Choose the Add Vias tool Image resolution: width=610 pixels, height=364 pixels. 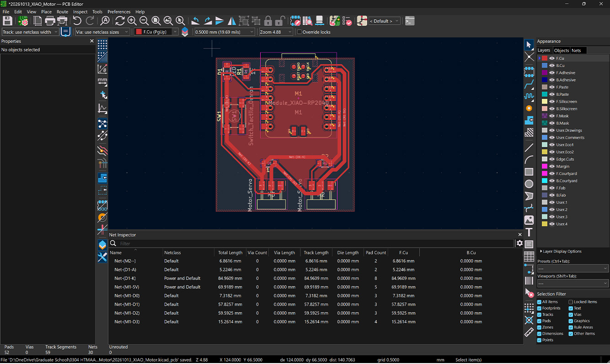click(529, 108)
